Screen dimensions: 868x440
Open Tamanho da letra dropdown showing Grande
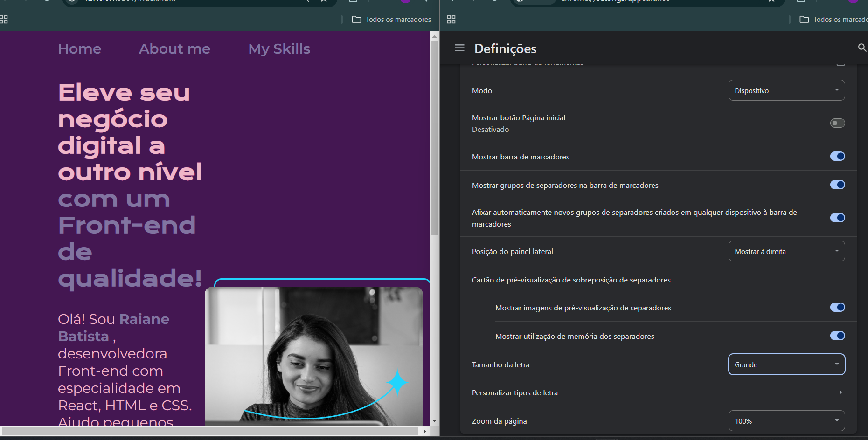[786, 364]
